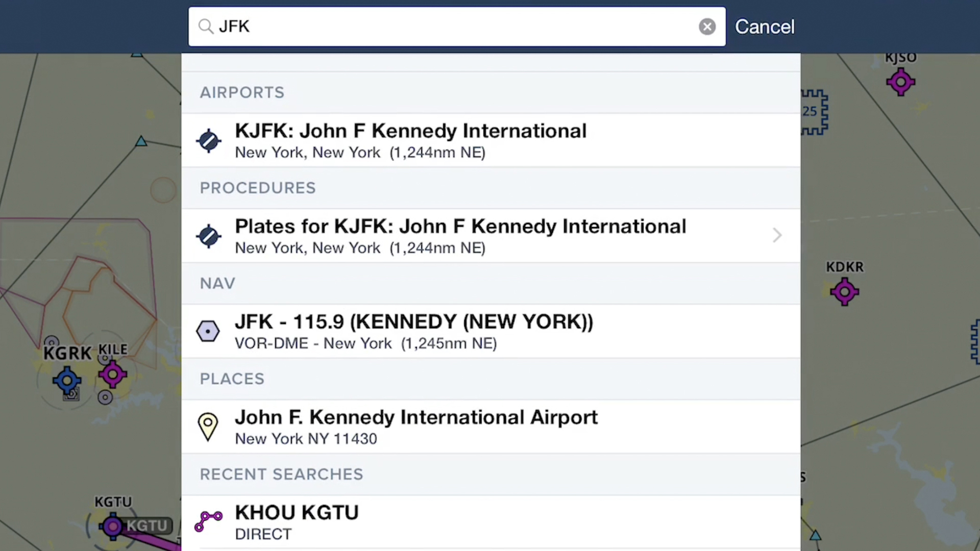Click the Plates for KJFK airport icon
The height and width of the screenshot is (551, 980).
point(208,236)
